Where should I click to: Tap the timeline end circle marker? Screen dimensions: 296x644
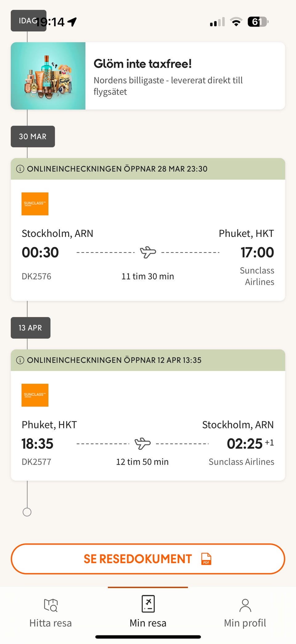pyautogui.click(x=27, y=512)
